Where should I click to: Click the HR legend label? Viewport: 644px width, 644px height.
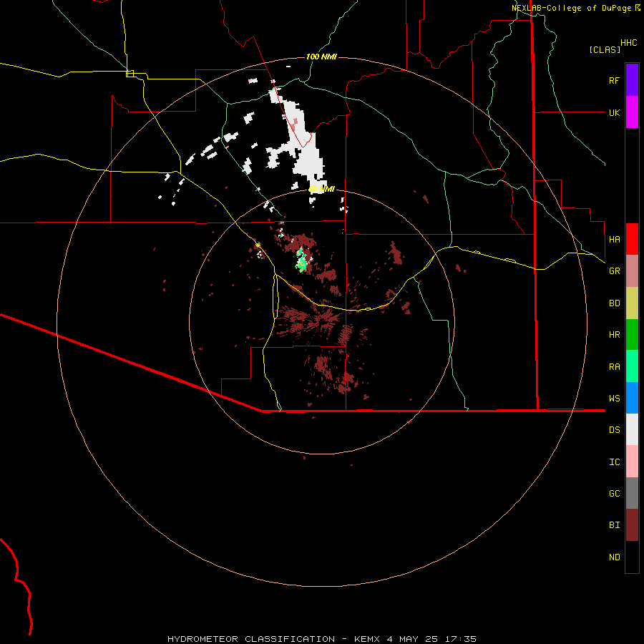(614, 335)
